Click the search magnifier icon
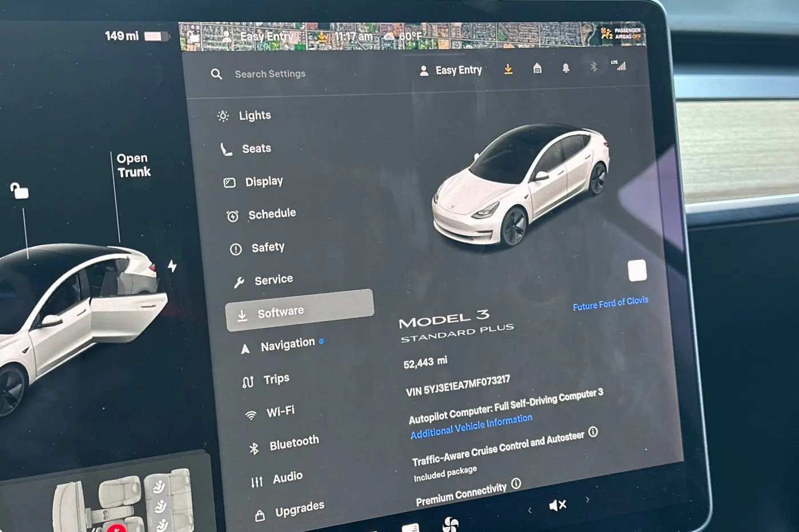The height and width of the screenshot is (532, 799). [216, 74]
